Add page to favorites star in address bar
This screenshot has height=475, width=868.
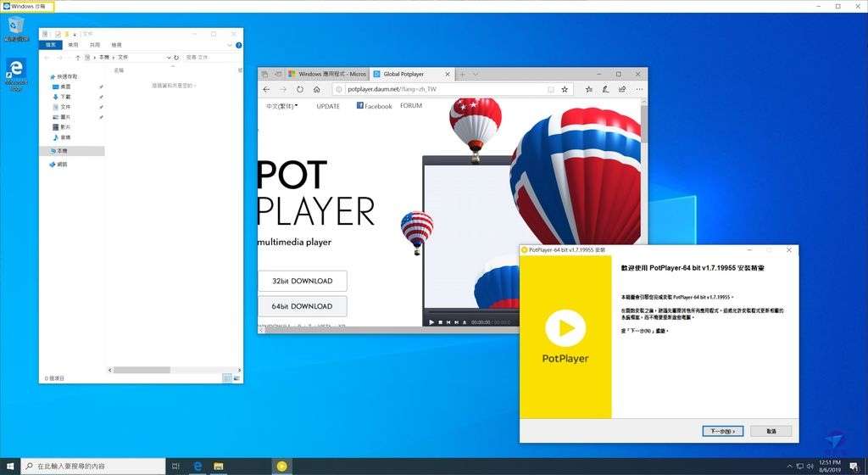point(565,89)
